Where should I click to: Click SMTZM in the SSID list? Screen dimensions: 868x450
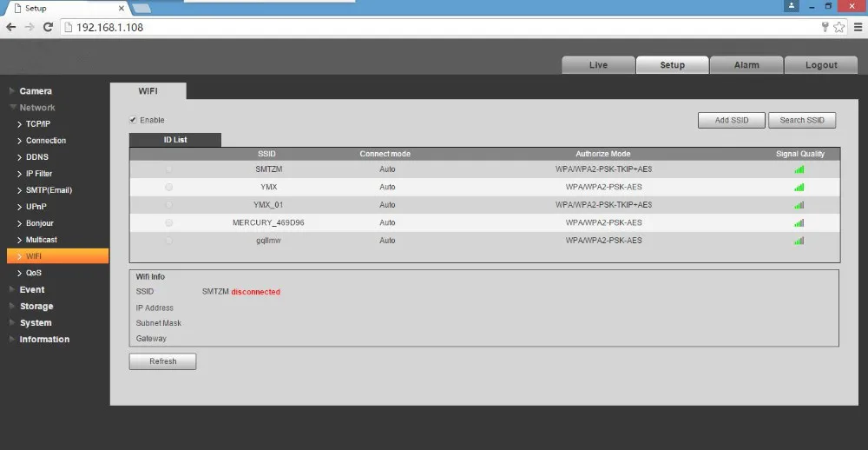pyautogui.click(x=269, y=169)
